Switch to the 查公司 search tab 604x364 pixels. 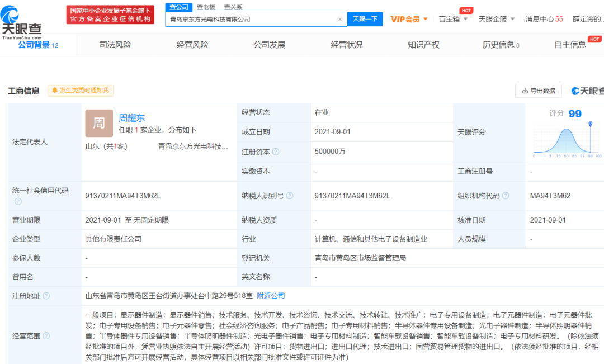179,7
